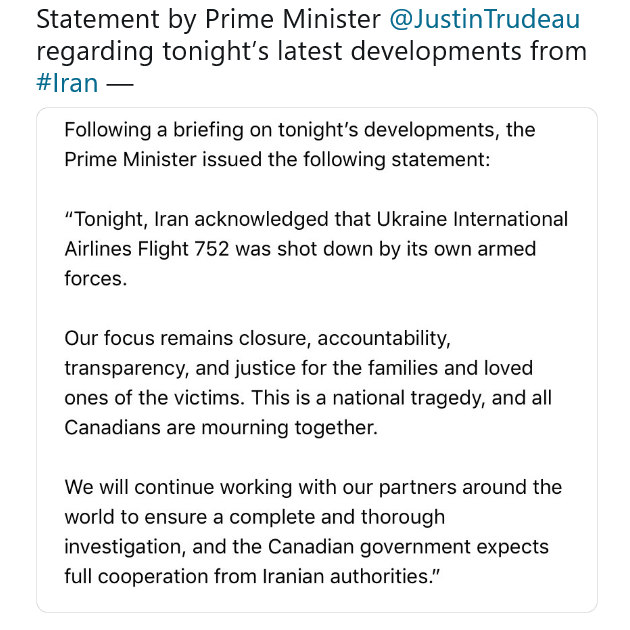Viewport: 630px width, 630px height.
Task: Click the single word 'forces.' line
Action: pos(96,278)
